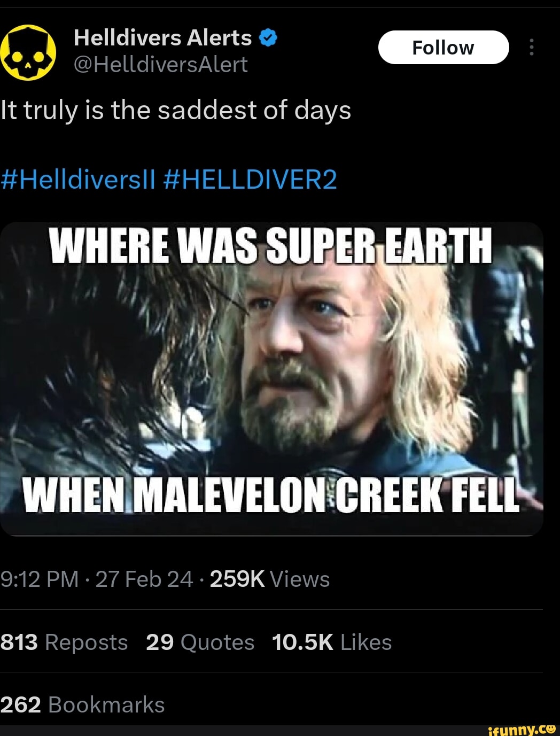Tap the Reposts counter icon area
Screen dimensions: 560x736
(64, 642)
